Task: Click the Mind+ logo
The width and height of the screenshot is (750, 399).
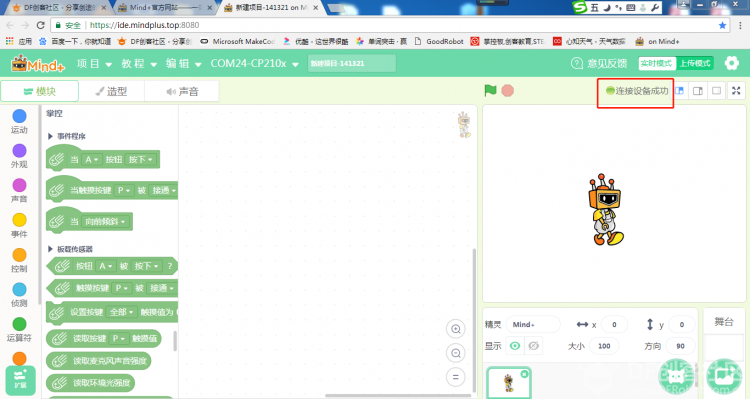Action: click(38, 63)
